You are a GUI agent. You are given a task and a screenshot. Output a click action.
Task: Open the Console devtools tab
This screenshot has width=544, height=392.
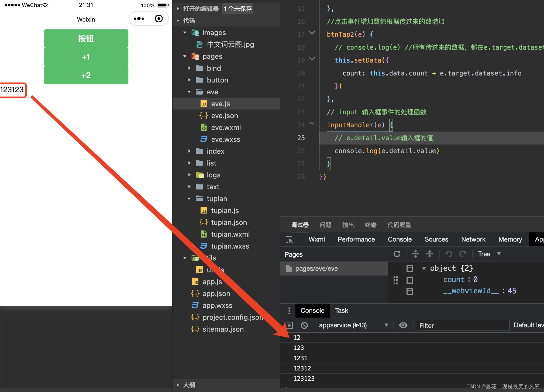pyautogui.click(x=400, y=239)
